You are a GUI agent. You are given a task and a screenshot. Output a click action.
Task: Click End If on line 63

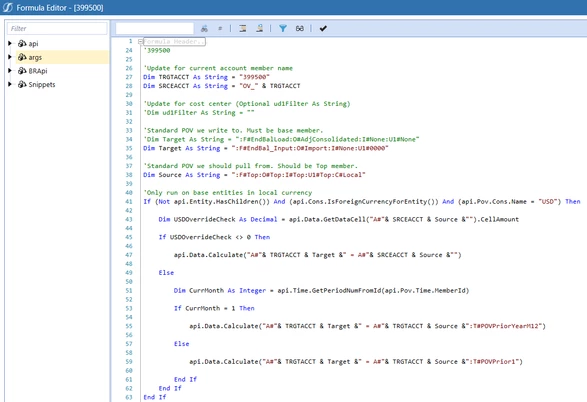(x=155, y=397)
